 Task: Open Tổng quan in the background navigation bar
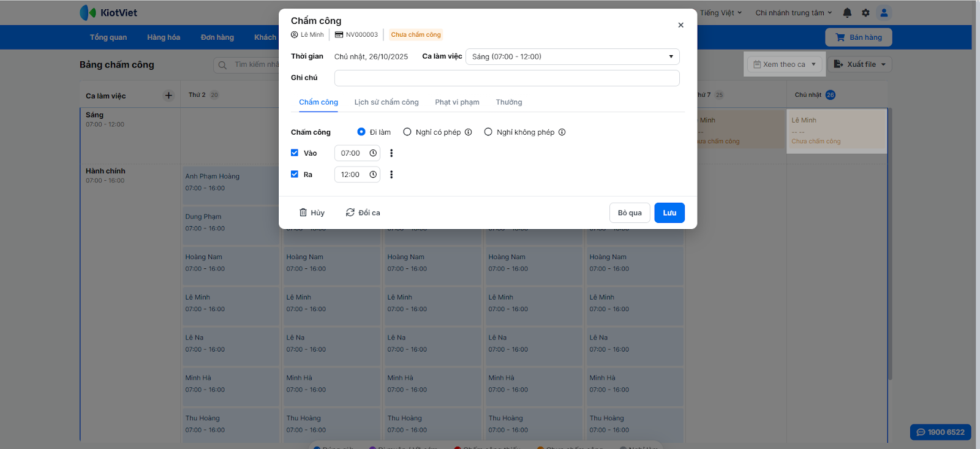click(x=108, y=37)
